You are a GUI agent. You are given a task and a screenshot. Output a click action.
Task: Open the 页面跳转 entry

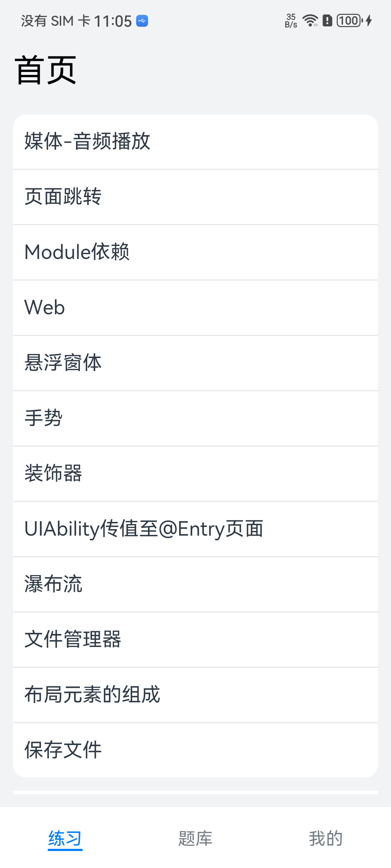tap(195, 197)
